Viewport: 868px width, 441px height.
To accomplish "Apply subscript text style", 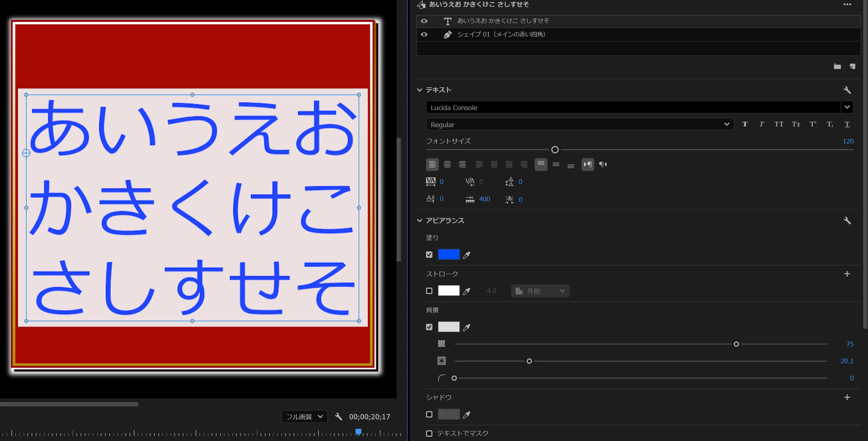I will pos(830,124).
